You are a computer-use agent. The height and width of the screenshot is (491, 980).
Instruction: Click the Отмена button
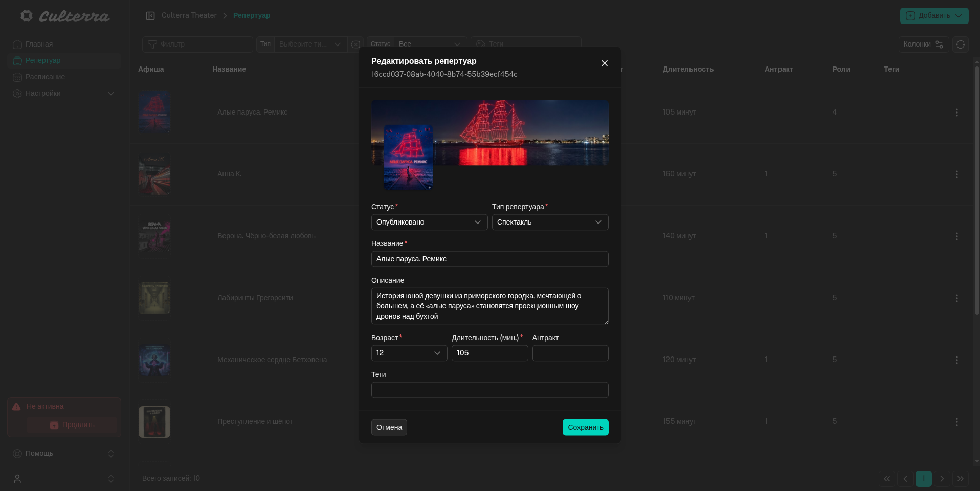point(389,428)
